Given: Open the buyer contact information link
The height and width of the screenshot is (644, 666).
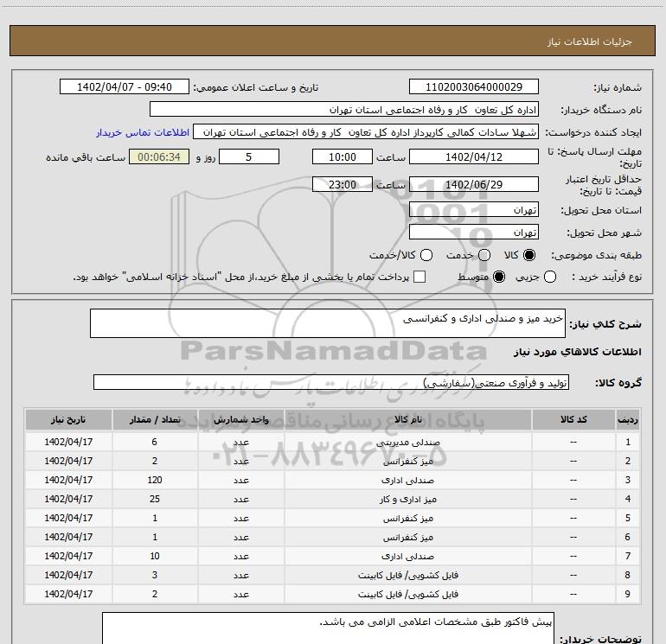Looking at the screenshot, I should pos(143,132).
